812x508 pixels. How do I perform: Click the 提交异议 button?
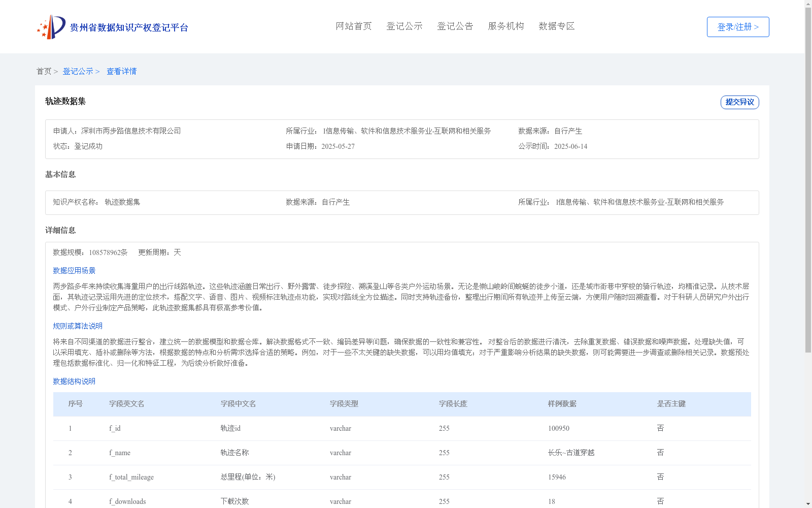[x=740, y=102]
